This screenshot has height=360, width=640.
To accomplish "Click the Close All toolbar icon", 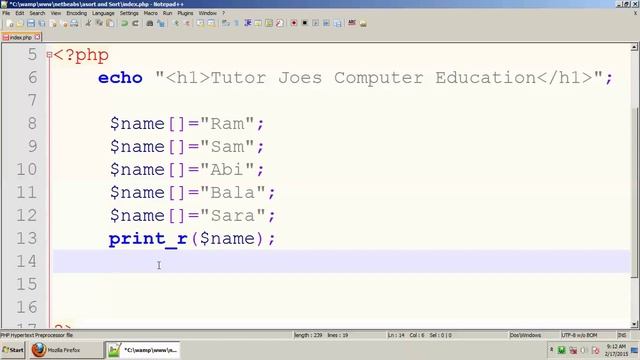I will coord(64,23).
